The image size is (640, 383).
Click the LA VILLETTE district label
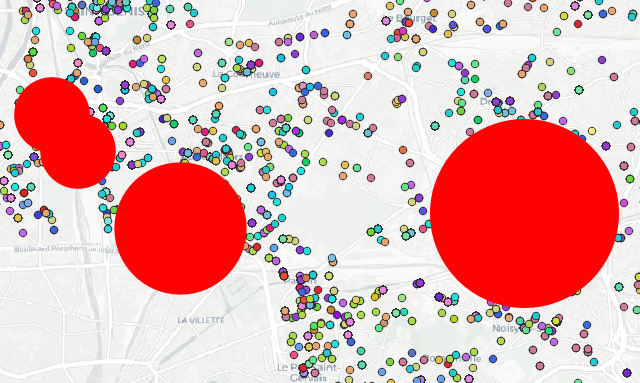(201, 320)
